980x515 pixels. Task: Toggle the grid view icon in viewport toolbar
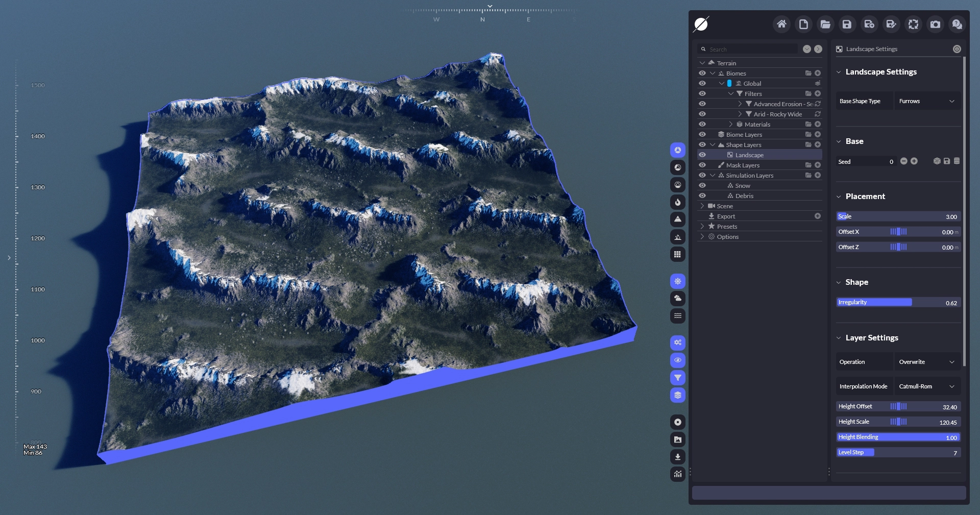677,254
